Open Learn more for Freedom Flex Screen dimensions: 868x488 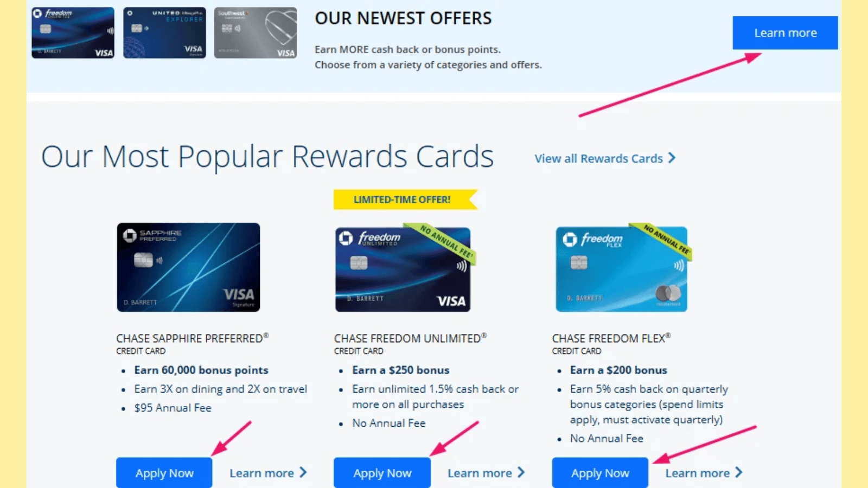698,473
